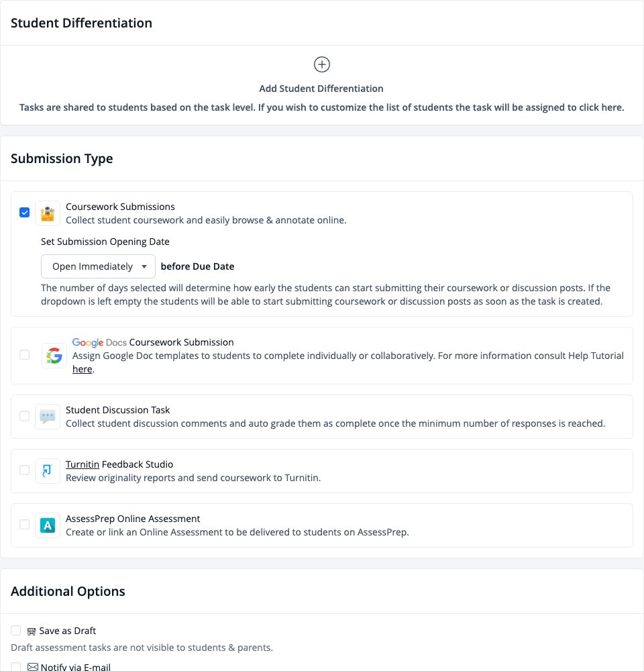Enable the AssessPrep Online Assessment checkbox
The width and height of the screenshot is (644, 671).
[24, 524]
